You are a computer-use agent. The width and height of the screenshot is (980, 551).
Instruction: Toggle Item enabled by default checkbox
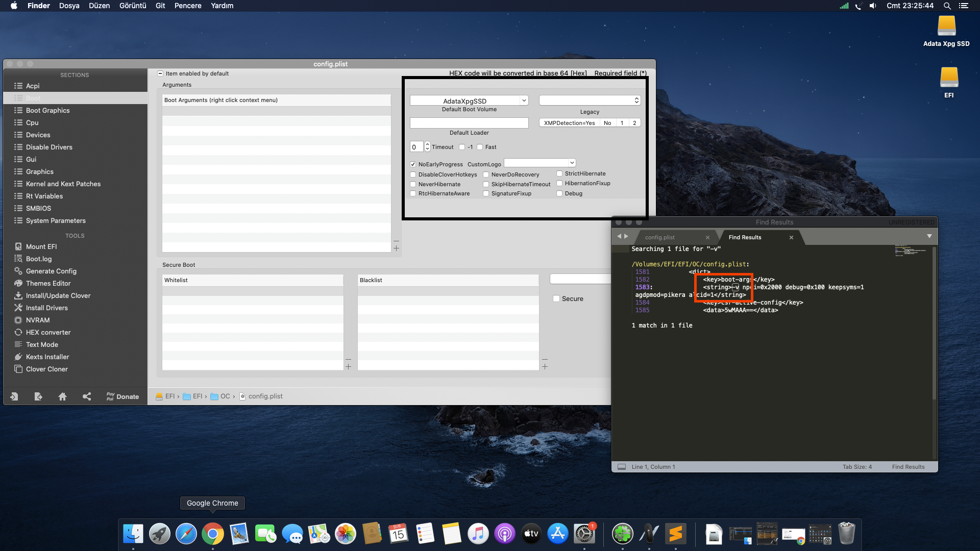point(160,73)
